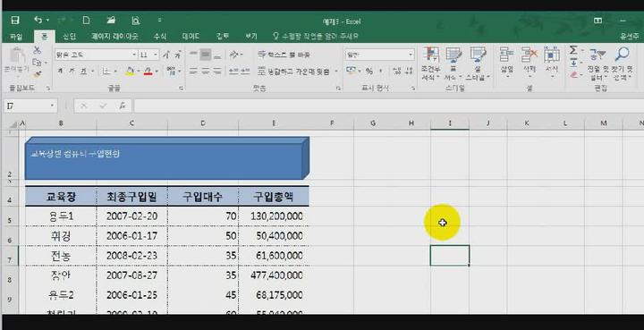The height and width of the screenshot is (330, 644).
Task: Open print preview from quick access toolbar
Action: [x=136, y=20]
